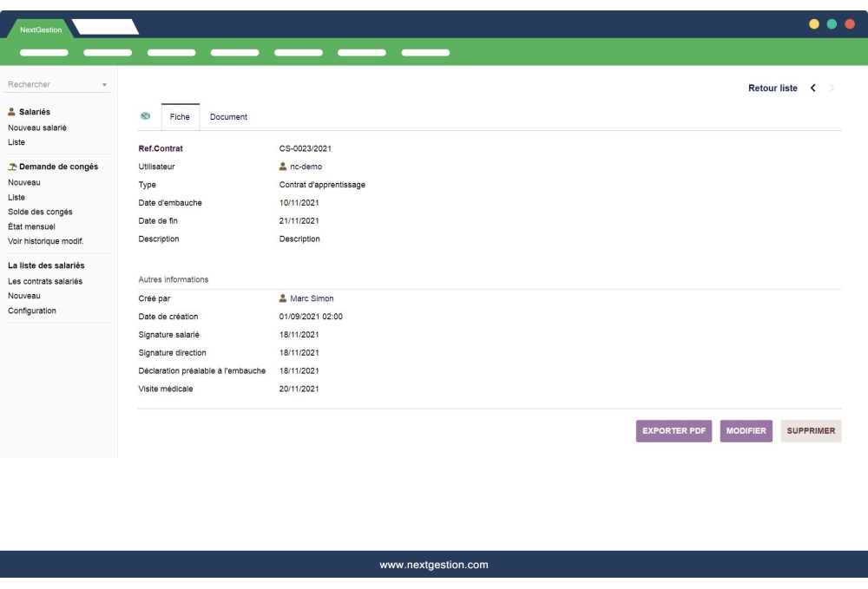The height and width of the screenshot is (589, 868).
Task: Click the user icon next to Marc Simon
Action: (283, 298)
